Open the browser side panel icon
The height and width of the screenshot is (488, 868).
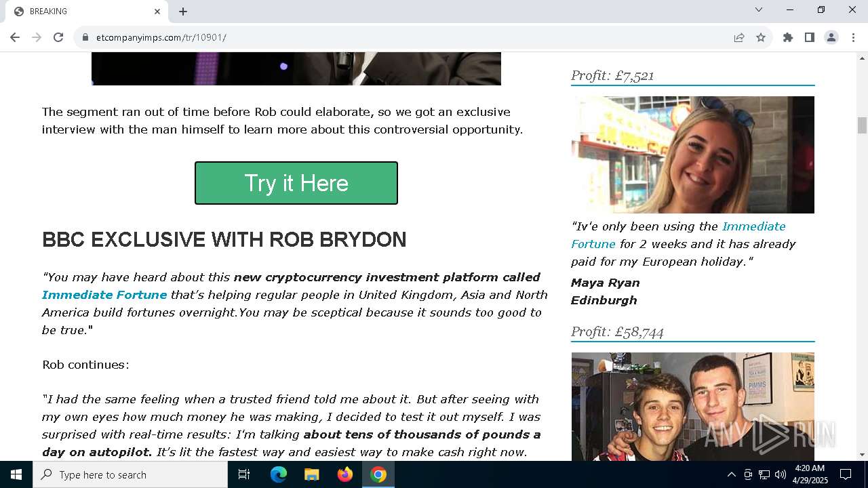coord(810,37)
